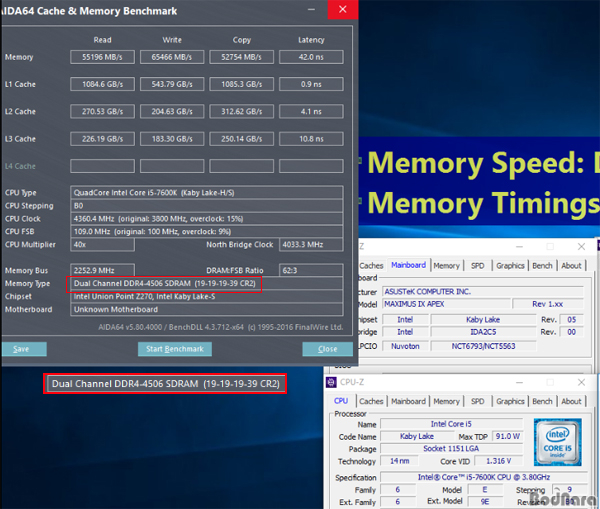Select About tab in upper CPU-Z window

tap(571, 266)
